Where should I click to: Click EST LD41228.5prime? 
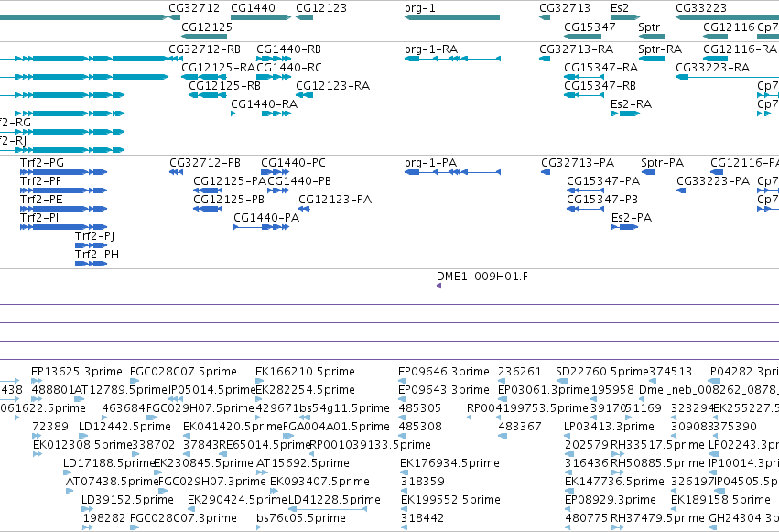pyautogui.click(x=328, y=509)
